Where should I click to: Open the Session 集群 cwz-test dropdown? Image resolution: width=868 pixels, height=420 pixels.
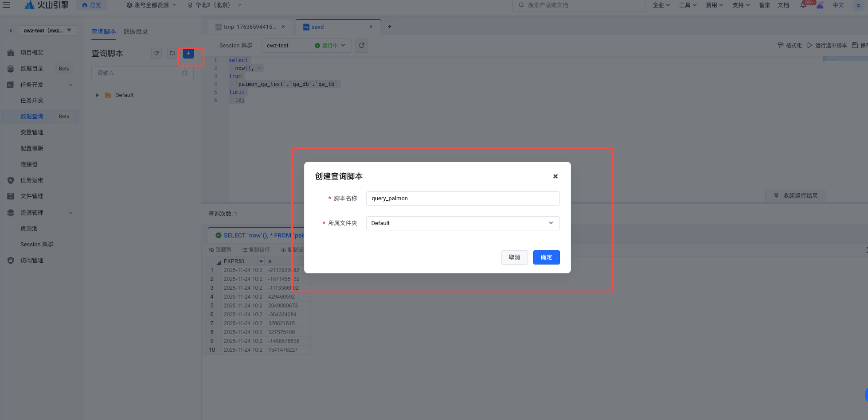307,45
